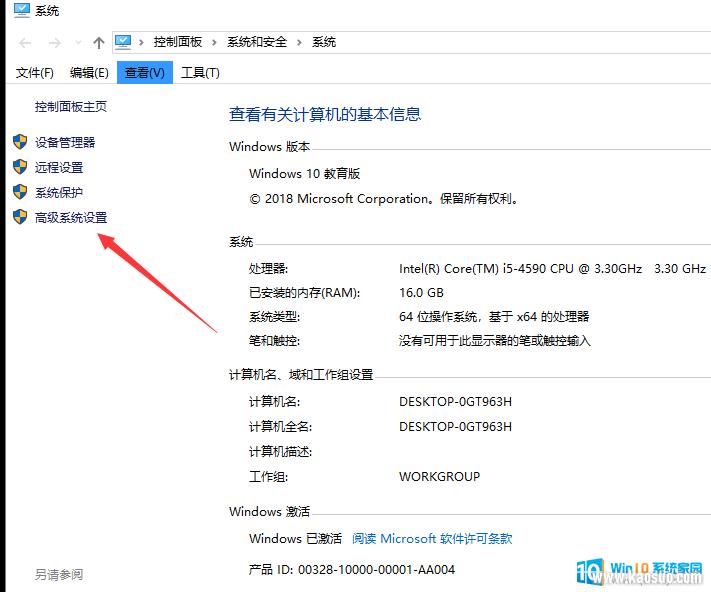Click the System window title icon
The width and height of the screenshot is (711, 592).
tap(22, 10)
